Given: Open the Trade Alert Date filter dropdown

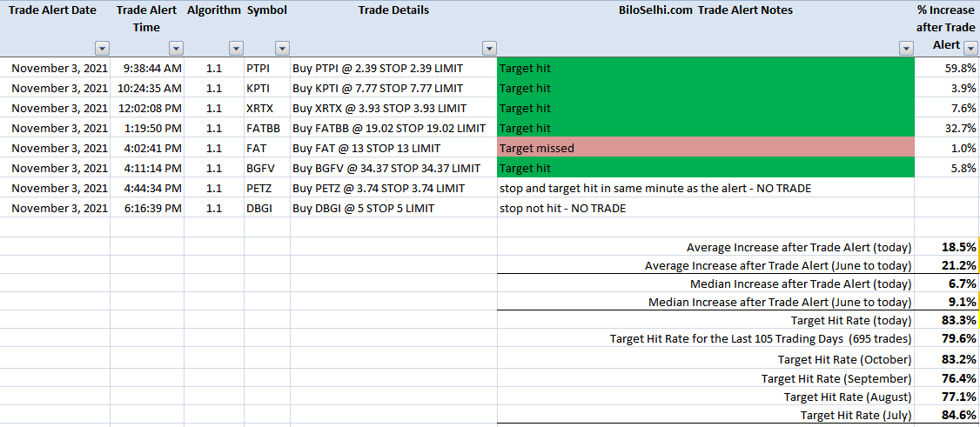Looking at the screenshot, I should pos(102,49).
